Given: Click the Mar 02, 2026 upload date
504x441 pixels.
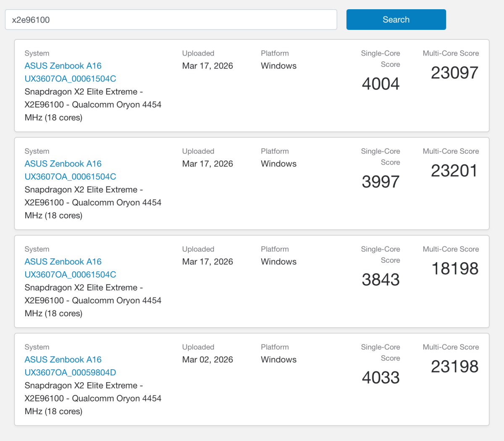Looking at the screenshot, I should 207,360.
